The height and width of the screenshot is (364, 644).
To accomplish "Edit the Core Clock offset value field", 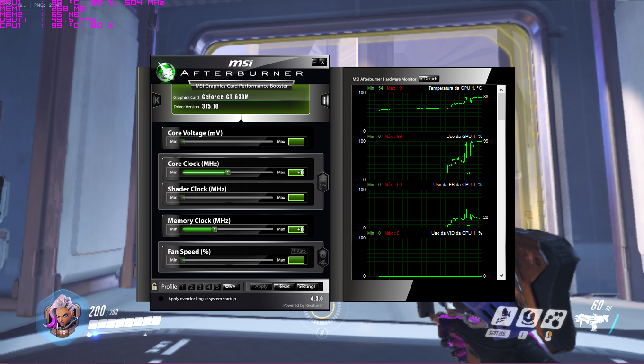I will tap(296, 173).
